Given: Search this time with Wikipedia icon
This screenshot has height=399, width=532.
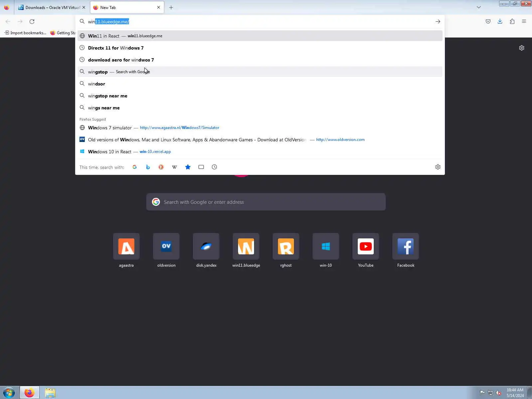Looking at the screenshot, I should tap(175, 167).
